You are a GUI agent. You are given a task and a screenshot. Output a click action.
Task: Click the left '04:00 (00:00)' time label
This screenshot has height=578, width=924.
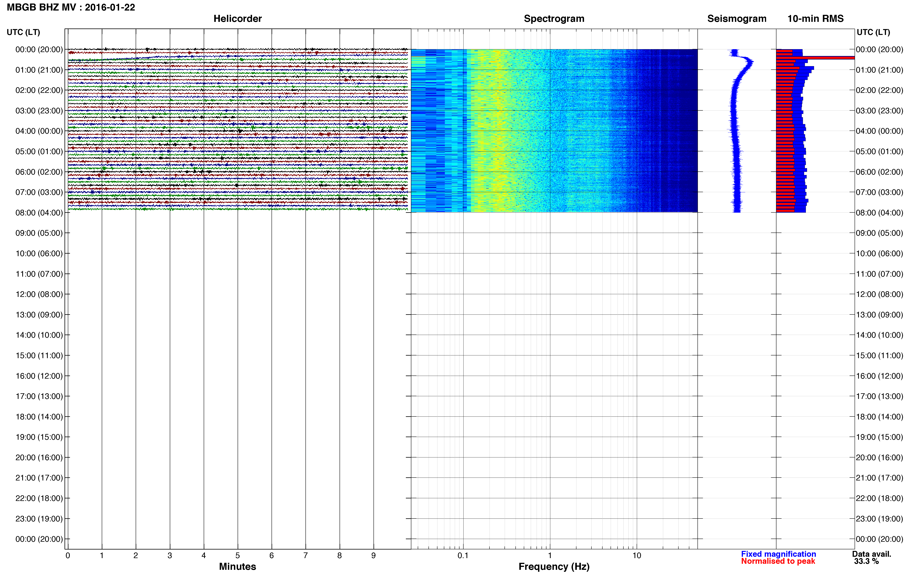[x=39, y=131]
